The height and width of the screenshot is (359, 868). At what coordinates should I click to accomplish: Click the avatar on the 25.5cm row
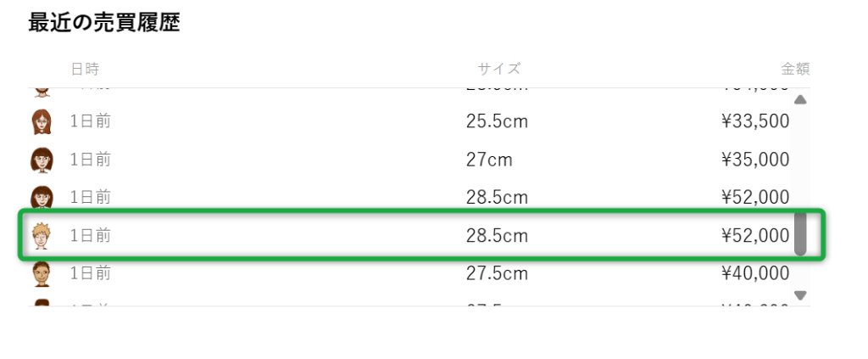coord(42,122)
